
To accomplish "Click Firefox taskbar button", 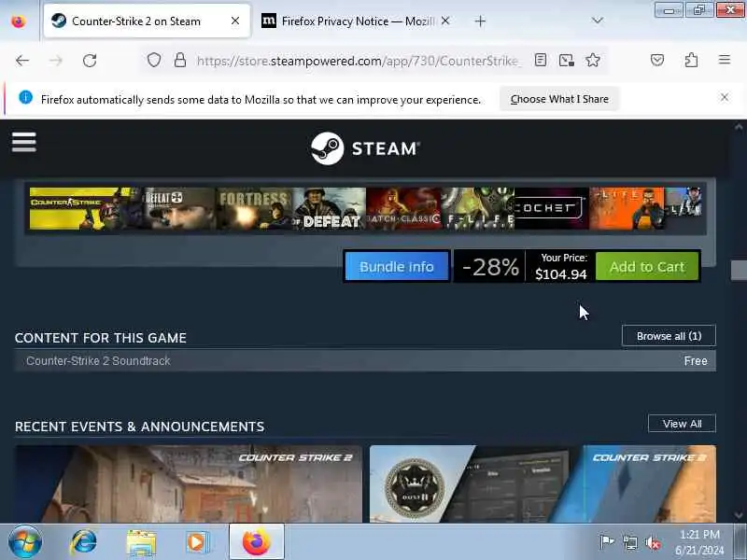I will [256, 542].
